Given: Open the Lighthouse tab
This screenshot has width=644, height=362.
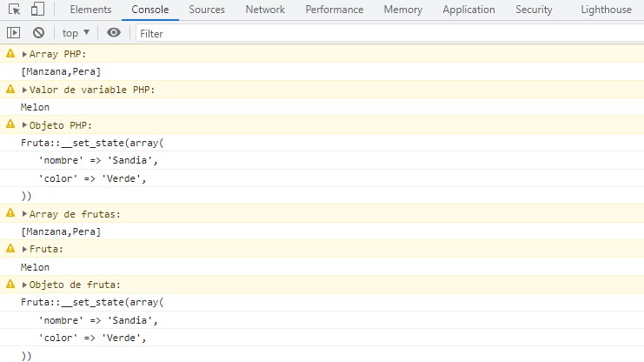Looking at the screenshot, I should [607, 10].
